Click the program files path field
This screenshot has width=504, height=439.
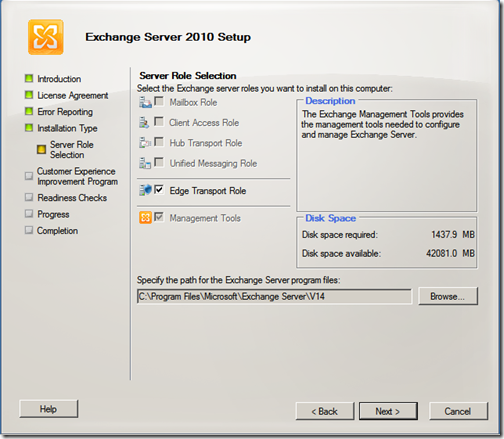[x=274, y=296]
